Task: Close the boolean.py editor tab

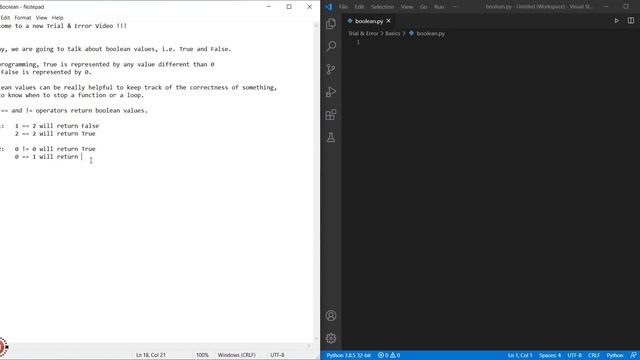Action: 389,21
